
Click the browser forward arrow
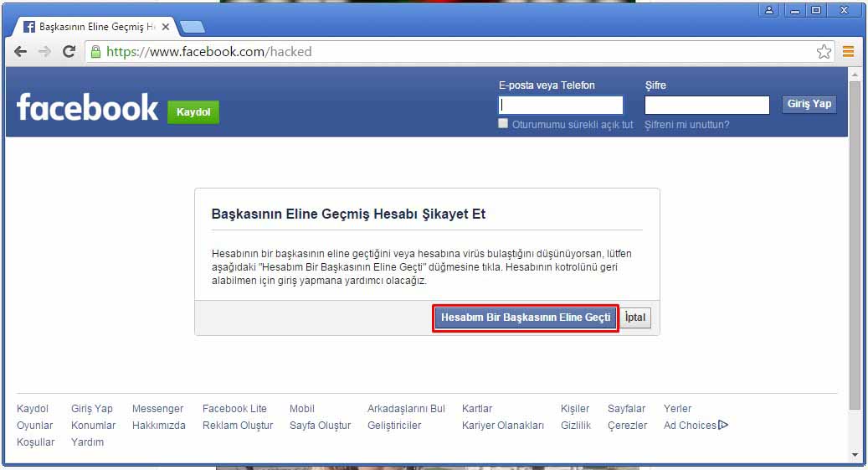point(45,51)
